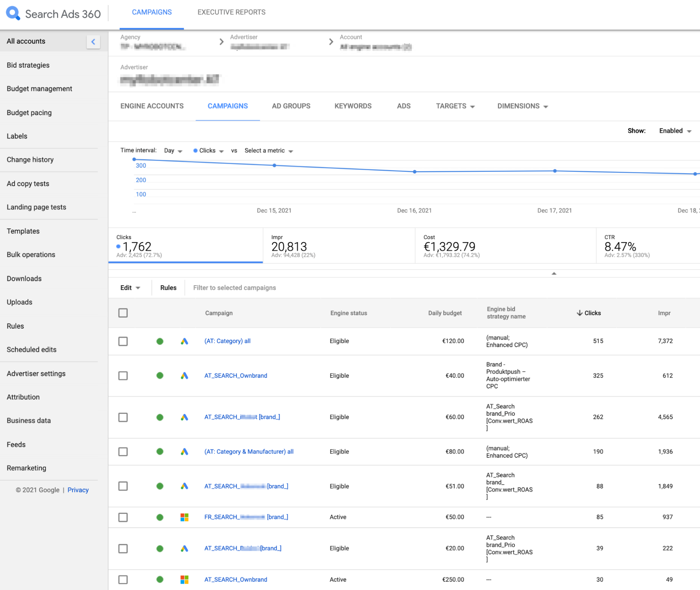
Task: Check the select-all checkbox in the table header
Action: pos(123,312)
